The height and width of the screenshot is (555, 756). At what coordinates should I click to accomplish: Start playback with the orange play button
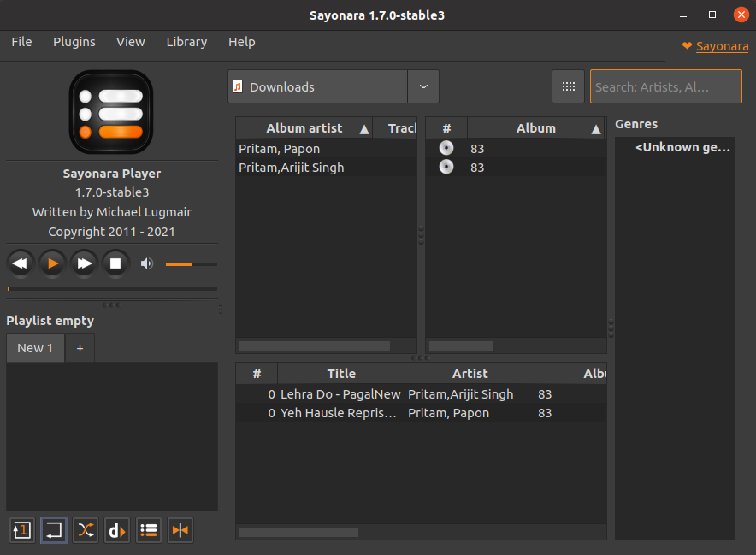[x=52, y=263]
